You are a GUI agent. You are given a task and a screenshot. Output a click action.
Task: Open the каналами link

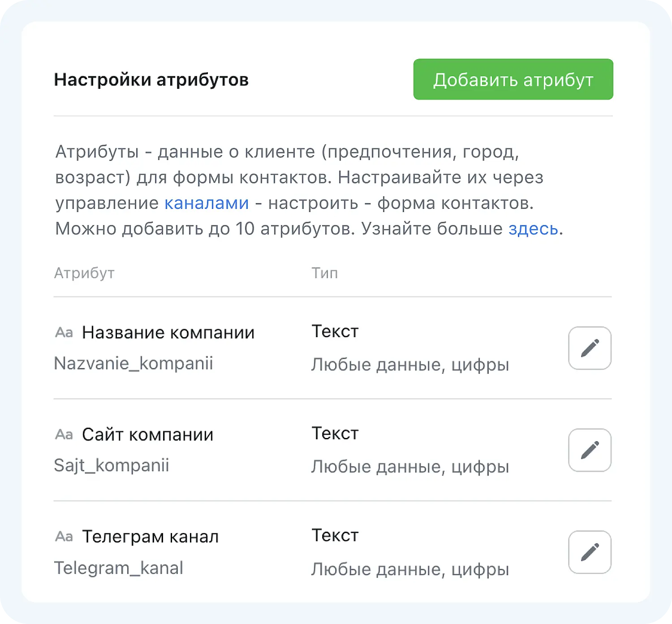[207, 203]
